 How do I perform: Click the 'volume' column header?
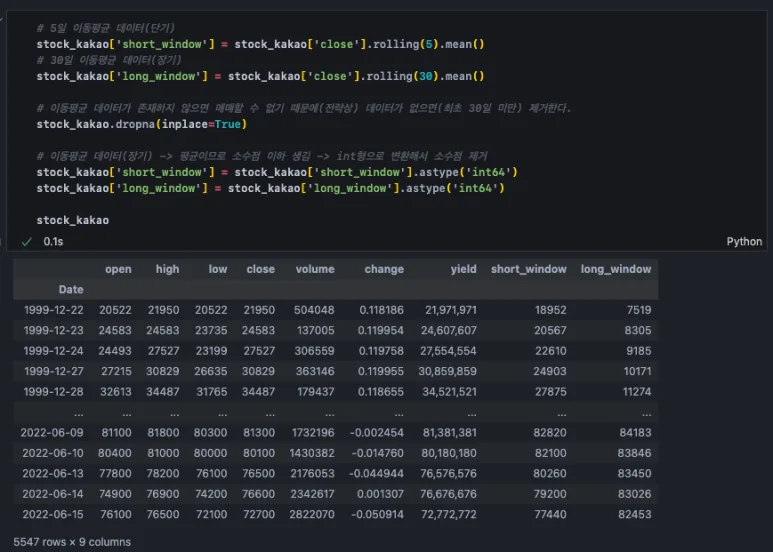pos(315,269)
